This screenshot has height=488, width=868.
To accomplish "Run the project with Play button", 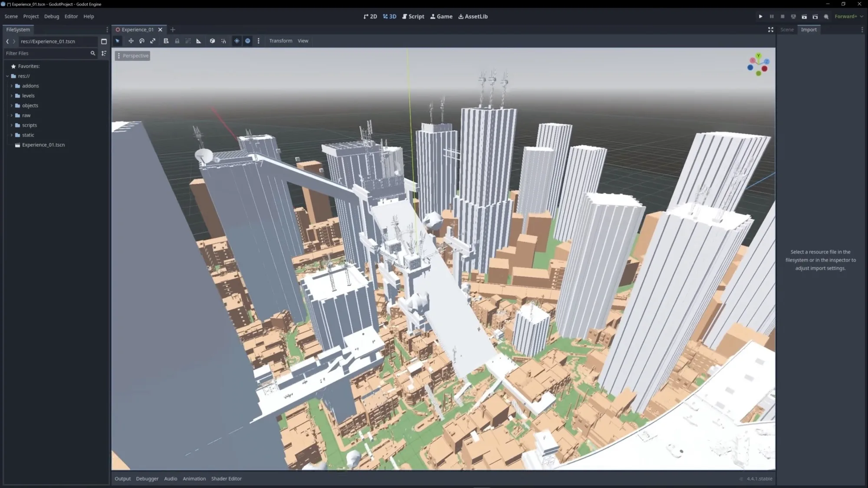I will 760,16.
